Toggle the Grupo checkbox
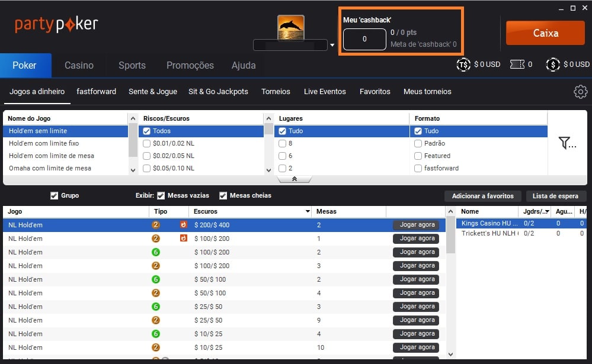The height and width of the screenshot is (364, 592). pos(54,196)
